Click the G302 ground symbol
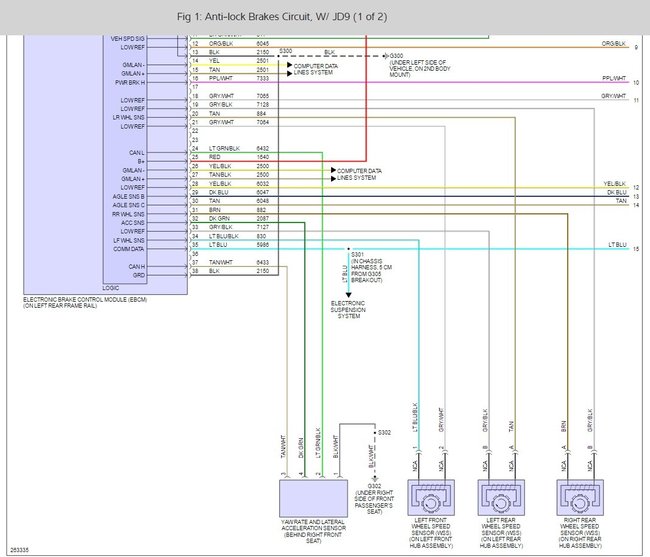This screenshot has width=650, height=557. point(375,479)
